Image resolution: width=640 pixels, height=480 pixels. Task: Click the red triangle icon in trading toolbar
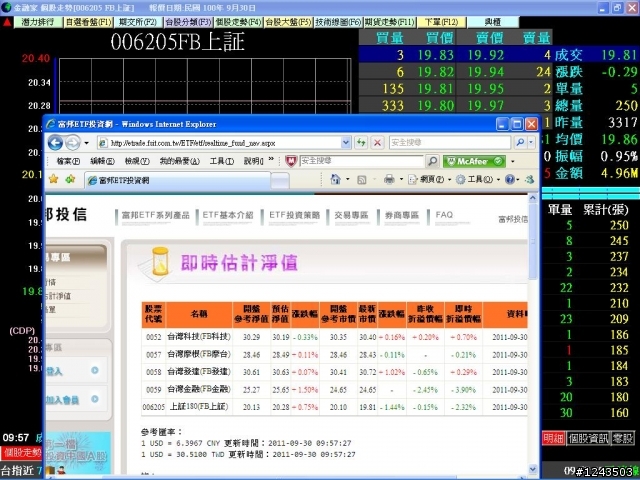7,22
